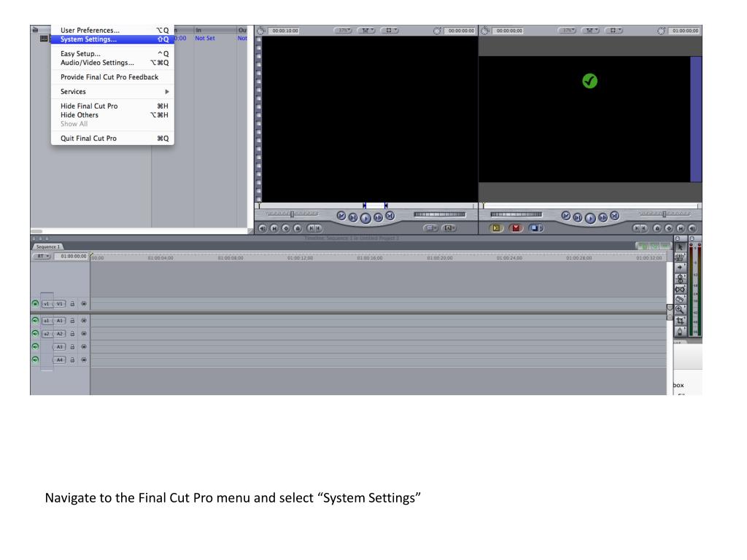Select the Roll edit tool

[680, 278]
